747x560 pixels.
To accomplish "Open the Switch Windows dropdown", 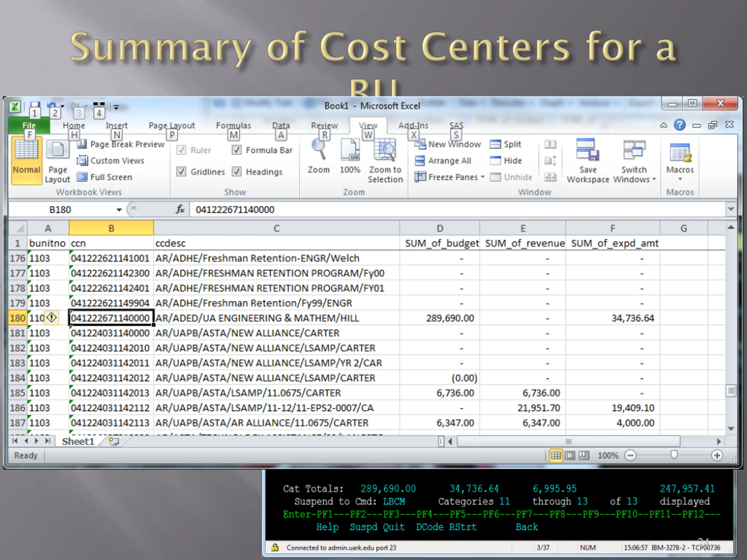I will pyautogui.click(x=634, y=161).
